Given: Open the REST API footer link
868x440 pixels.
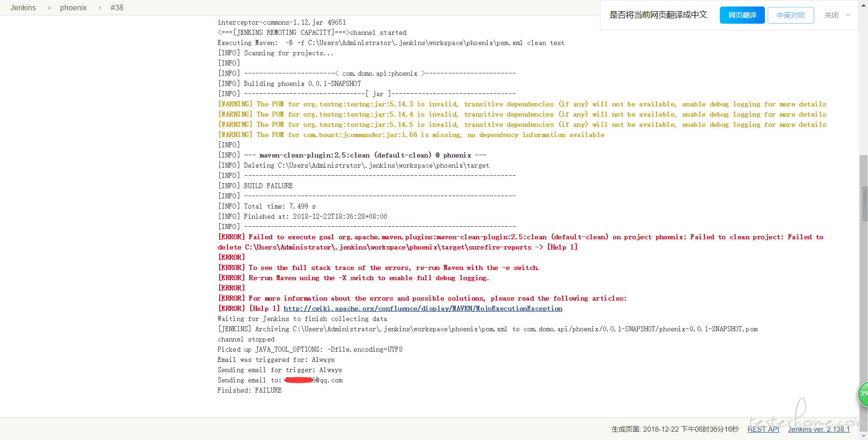Looking at the screenshot, I should 763,429.
